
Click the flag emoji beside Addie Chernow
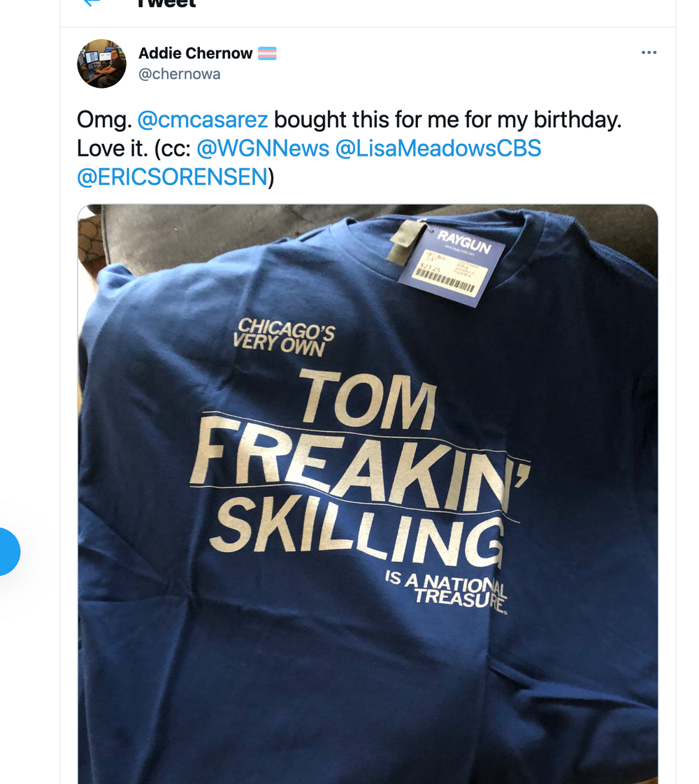tap(268, 53)
